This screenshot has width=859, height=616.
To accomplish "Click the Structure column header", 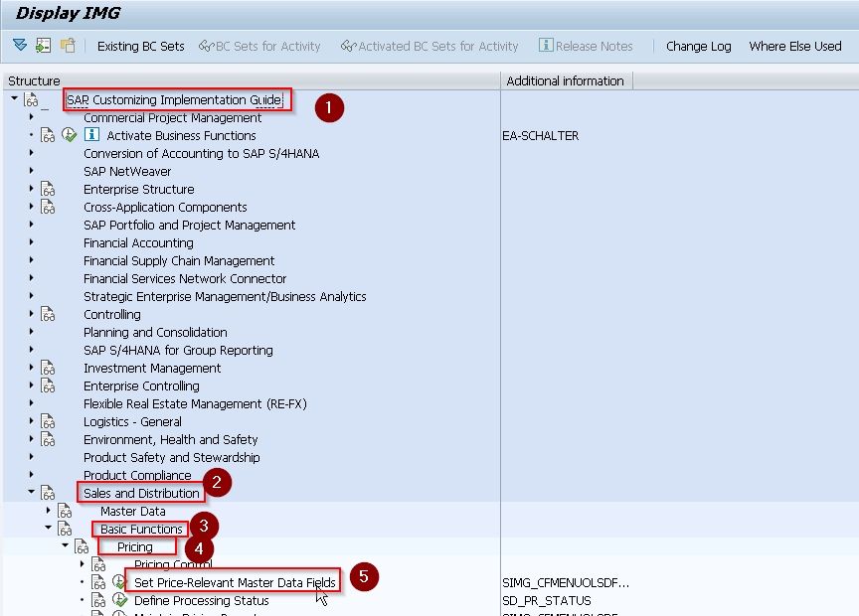I will click(252, 81).
